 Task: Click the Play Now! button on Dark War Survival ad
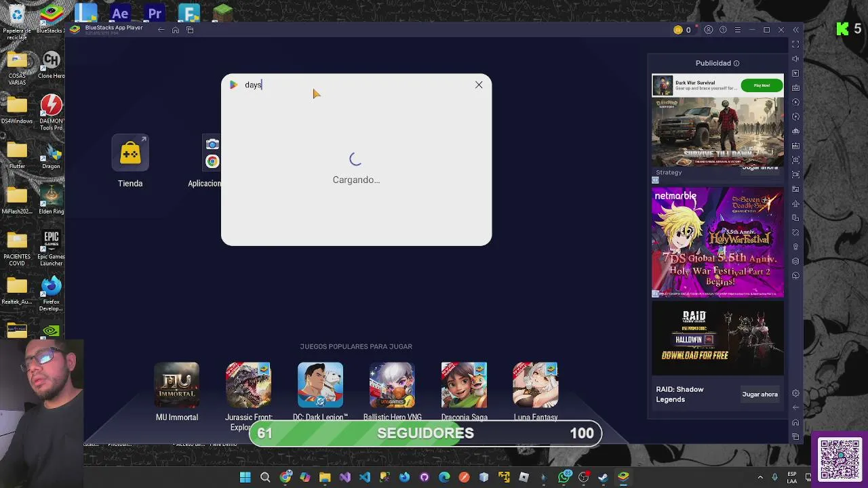[762, 85]
